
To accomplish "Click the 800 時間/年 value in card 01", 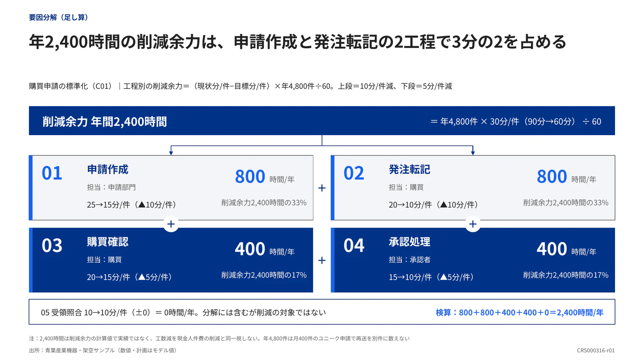I will pyautogui.click(x=264, y=177).
